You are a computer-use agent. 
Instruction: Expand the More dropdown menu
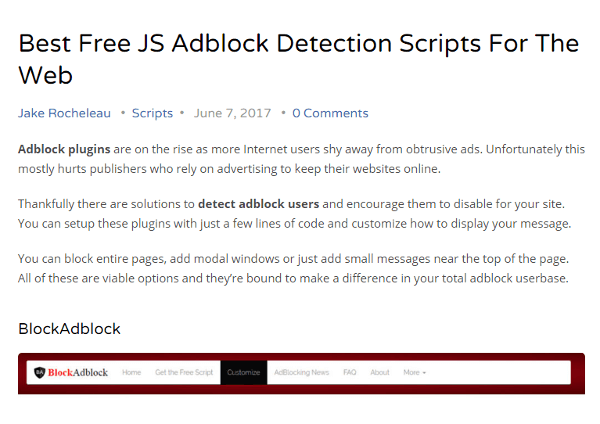pyautogui.click(x=414, y=372)
